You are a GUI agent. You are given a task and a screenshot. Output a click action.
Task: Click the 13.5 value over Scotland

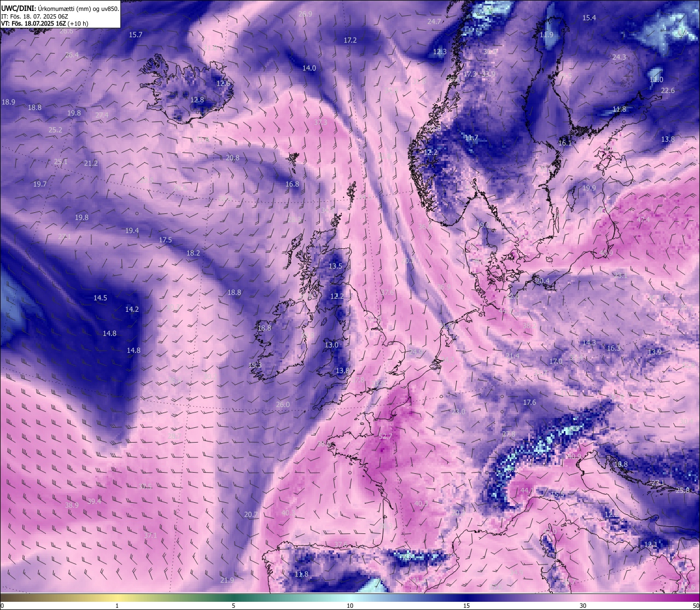(x=335, y=266)
